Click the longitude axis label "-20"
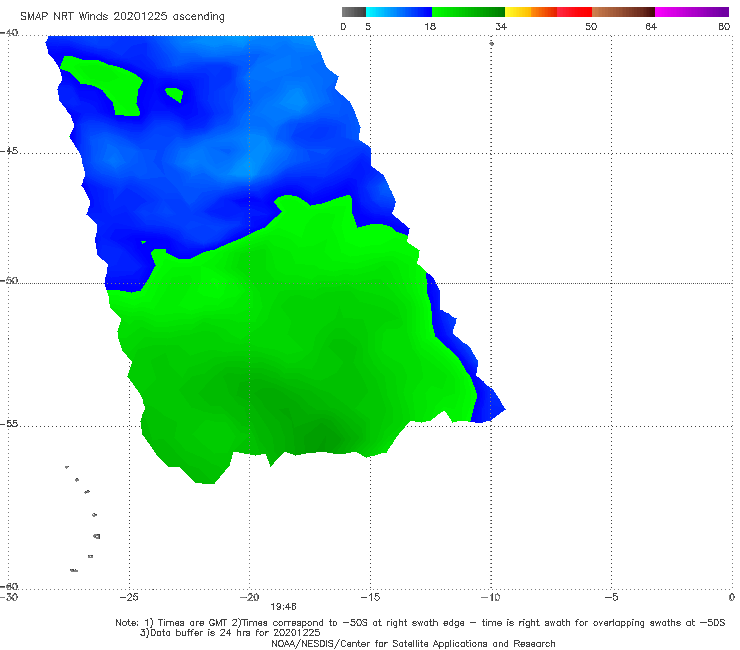This screenshot has height=650, width=740. (250, 597)
